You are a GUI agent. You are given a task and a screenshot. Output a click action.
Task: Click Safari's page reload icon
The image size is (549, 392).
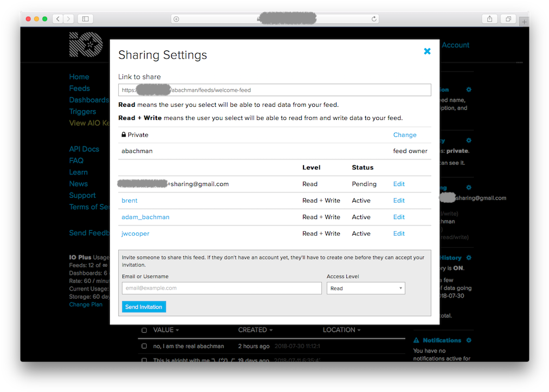pos(373,18)
